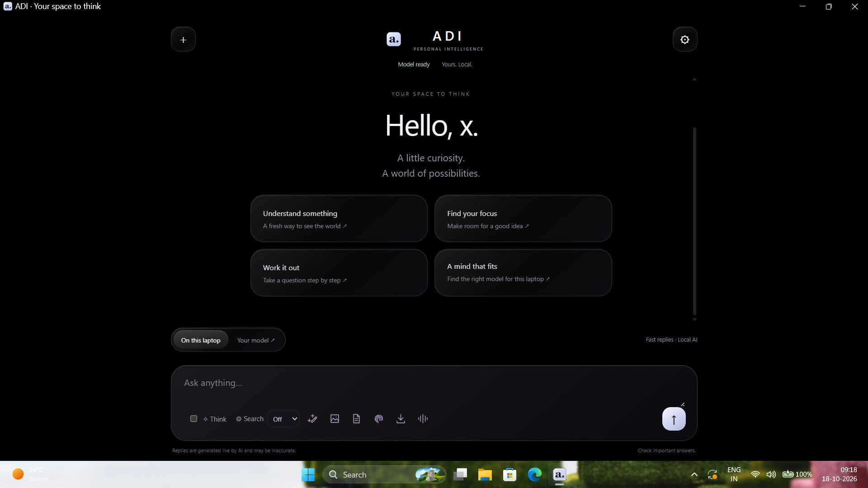Viewport: 868px width, 488px height.
Task: Open the Search mode 'Off' dropdown
Action: (283, 419)
